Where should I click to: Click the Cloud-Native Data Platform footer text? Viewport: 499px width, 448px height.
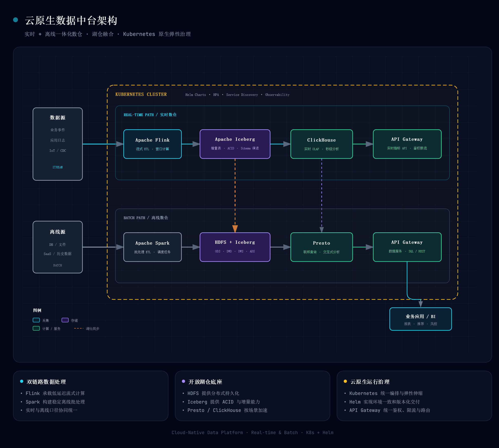pyautogui.click(x=252, y=432)
